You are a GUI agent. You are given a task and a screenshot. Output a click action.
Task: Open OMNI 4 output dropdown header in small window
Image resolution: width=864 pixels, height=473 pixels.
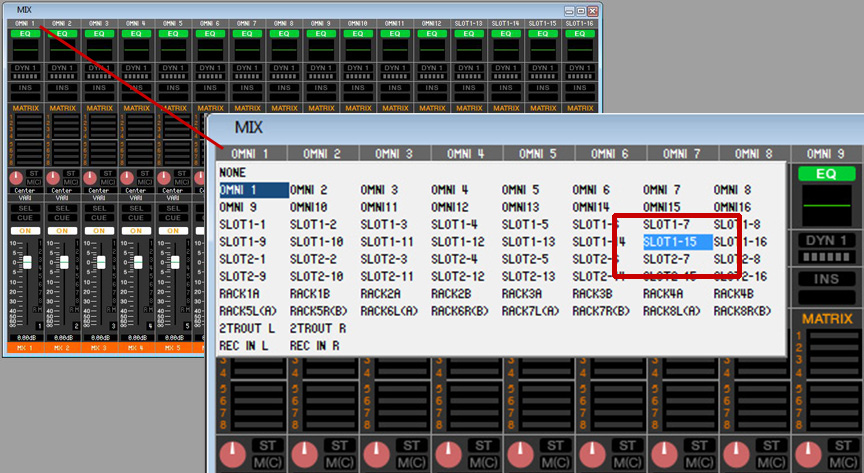(x=136, y=23)
